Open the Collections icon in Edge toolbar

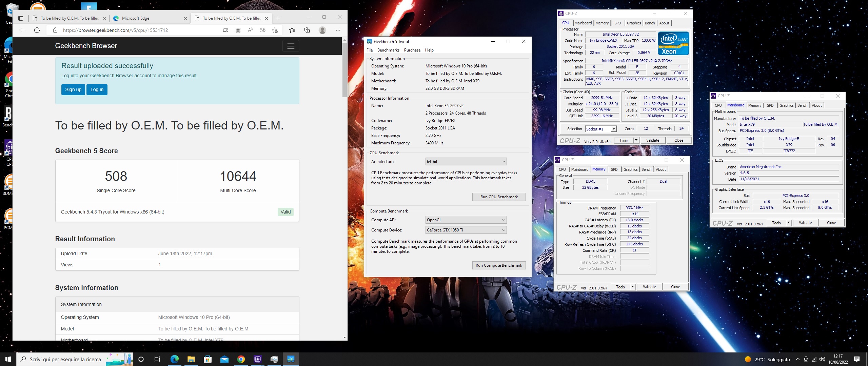click(x=307, y=30)
